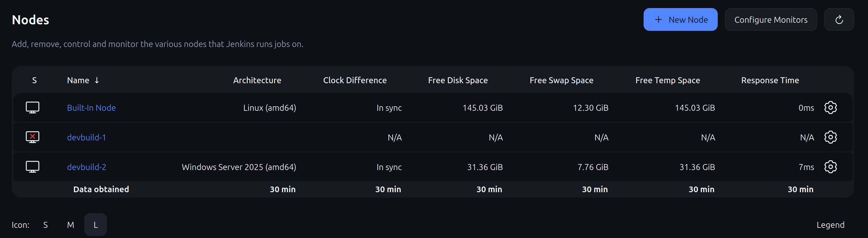This screenshot has height=238, width=868.
Task: Select large icon size L
Action: point(96,225)
